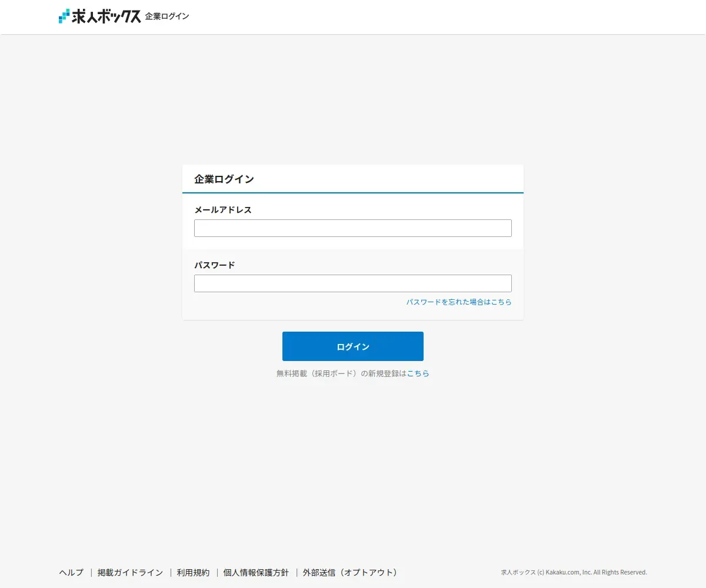Click the 求人ボックス logo in header

[x=100, y=16]
